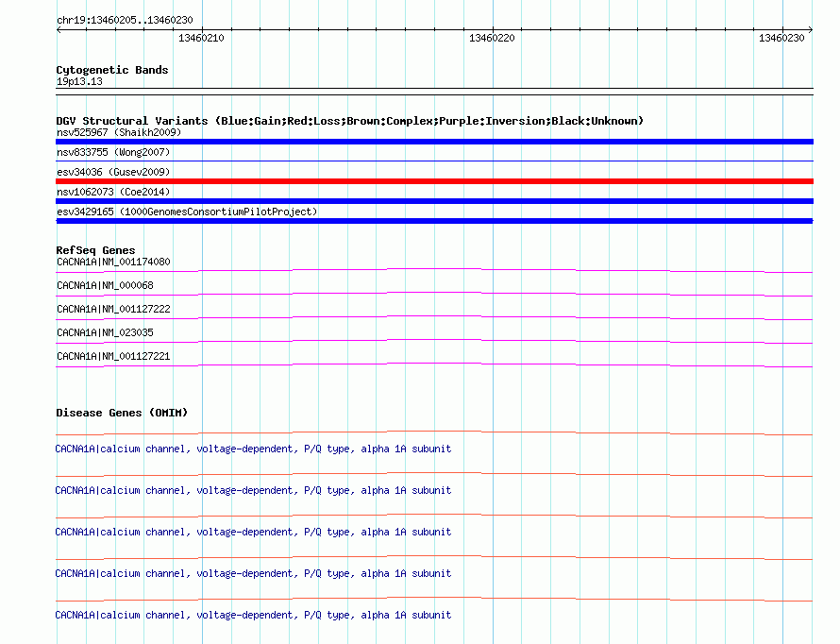The height and width of the screenshot is (644, 840).
Task: Click the magenta line for NM_023035
Action: tap(434, 341)
